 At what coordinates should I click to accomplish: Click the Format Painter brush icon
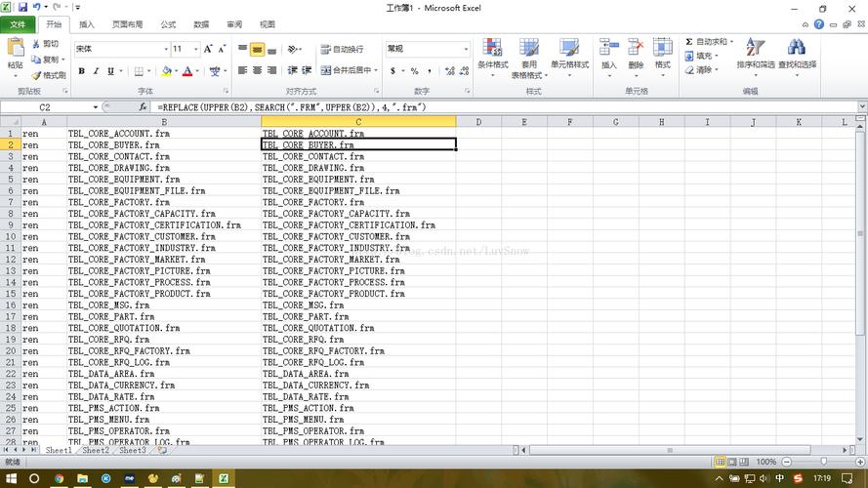36,75
